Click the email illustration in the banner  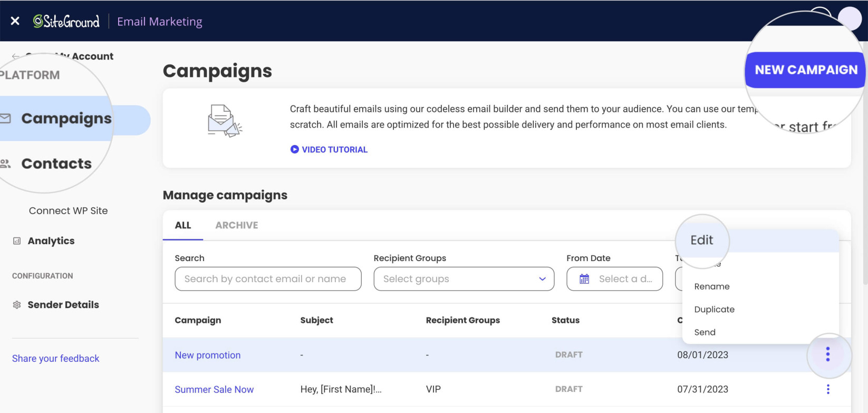(225, 121)
